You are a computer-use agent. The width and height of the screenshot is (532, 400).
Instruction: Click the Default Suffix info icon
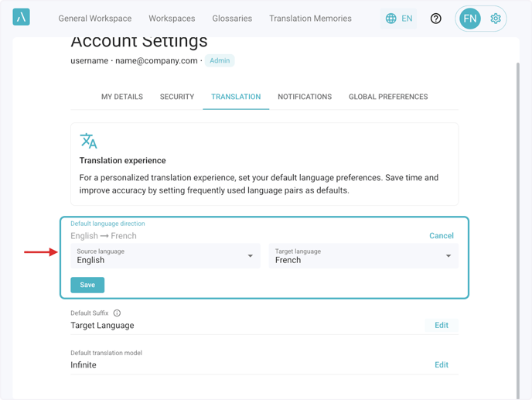pos(117,313)
